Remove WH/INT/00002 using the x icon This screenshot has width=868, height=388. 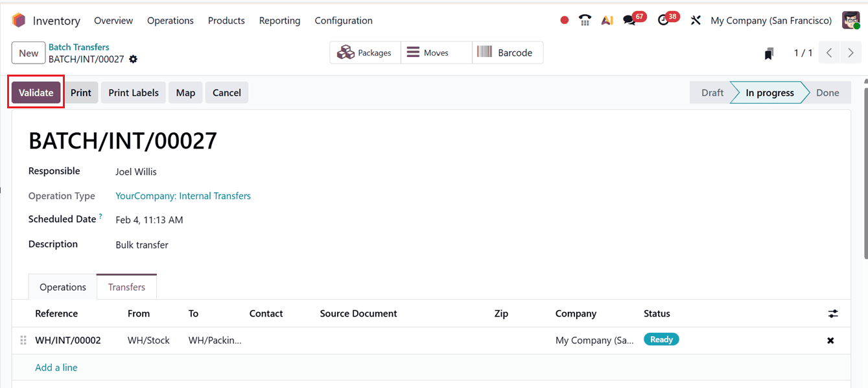[830, 339]
